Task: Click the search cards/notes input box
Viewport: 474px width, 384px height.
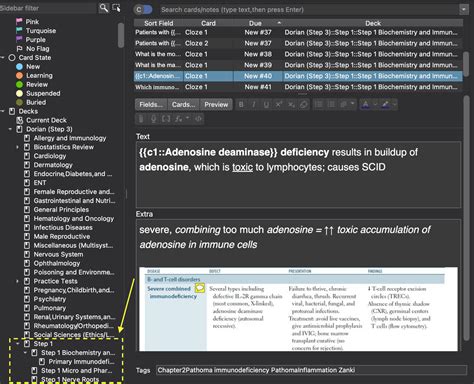Action: tap(309, 10)
